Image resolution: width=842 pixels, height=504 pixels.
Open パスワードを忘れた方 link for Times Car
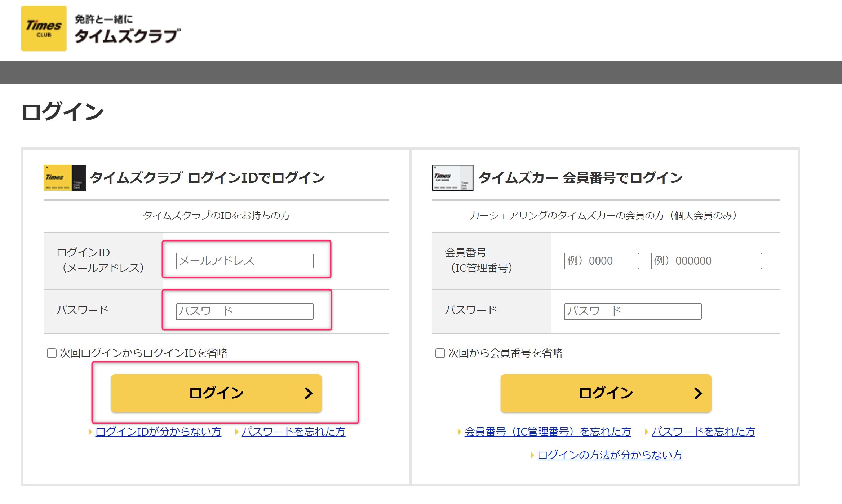(703, 432)
